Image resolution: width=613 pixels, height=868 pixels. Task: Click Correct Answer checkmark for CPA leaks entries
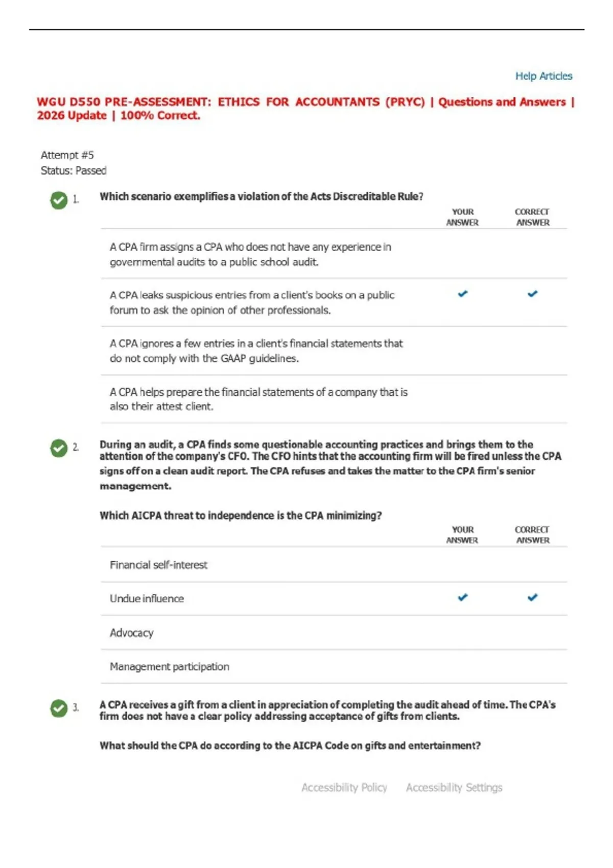[x=533, y=294]
